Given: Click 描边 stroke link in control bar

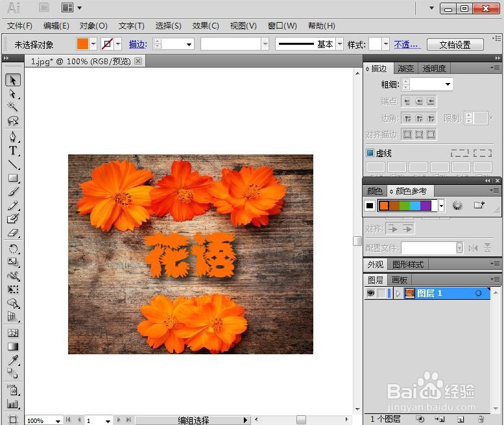Looking at the screenshot, I should coord(138,44).
